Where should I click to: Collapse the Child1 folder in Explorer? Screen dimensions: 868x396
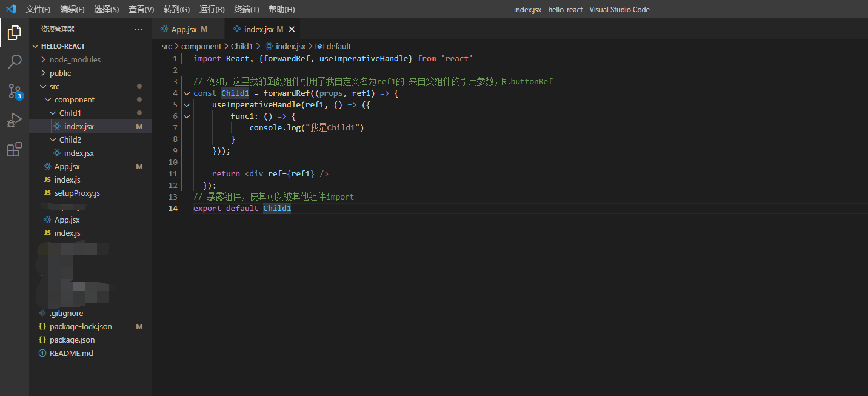pyautogui.click(x=53, y=113)
